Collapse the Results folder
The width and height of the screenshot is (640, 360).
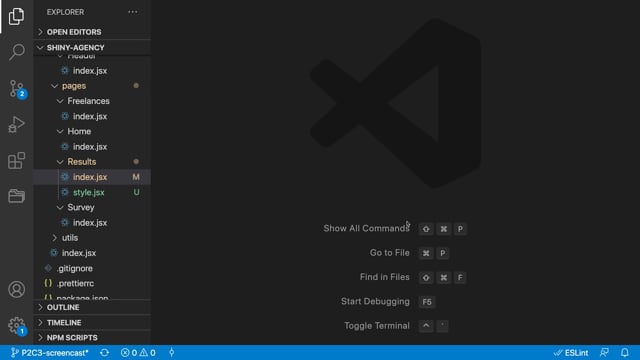point(92,162)
